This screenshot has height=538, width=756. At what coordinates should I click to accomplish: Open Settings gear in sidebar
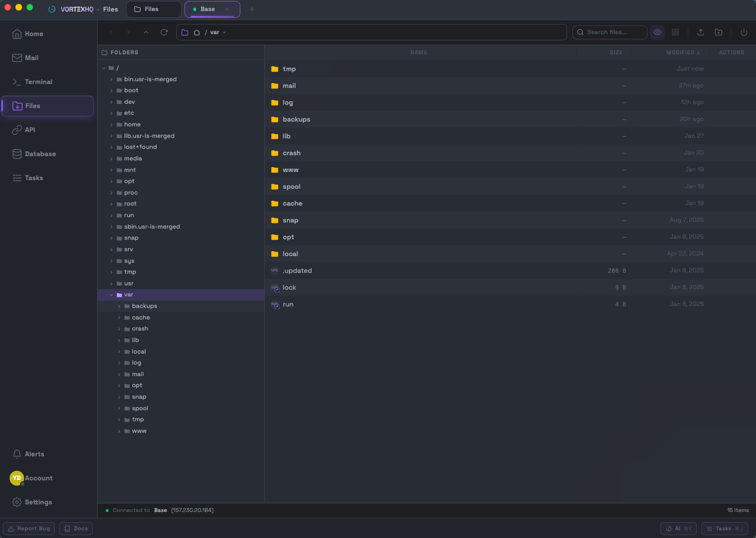tap(32, 502)
